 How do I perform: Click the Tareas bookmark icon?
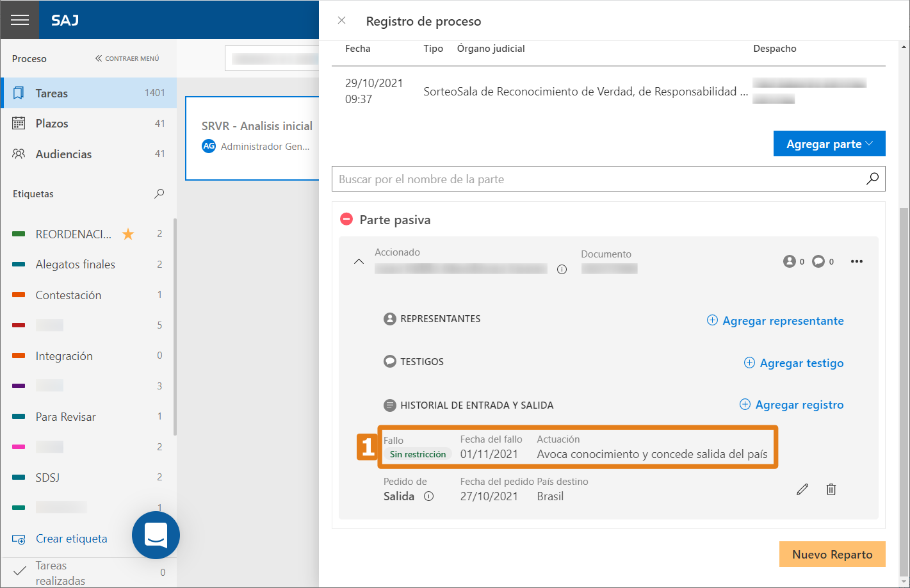19,93
